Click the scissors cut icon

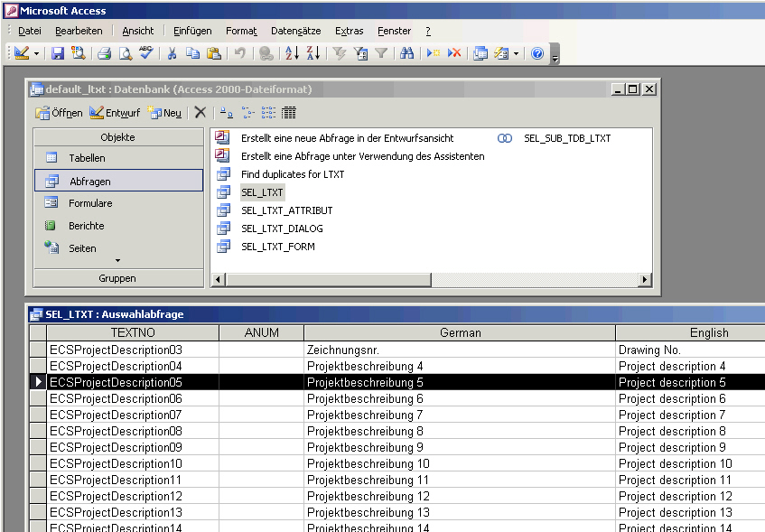[172, 52]
